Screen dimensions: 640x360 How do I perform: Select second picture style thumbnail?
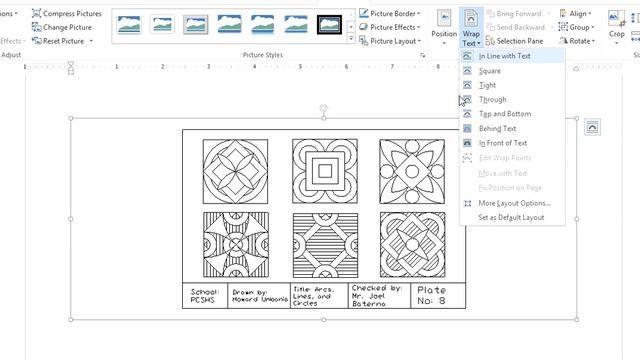tap(162, 24)
